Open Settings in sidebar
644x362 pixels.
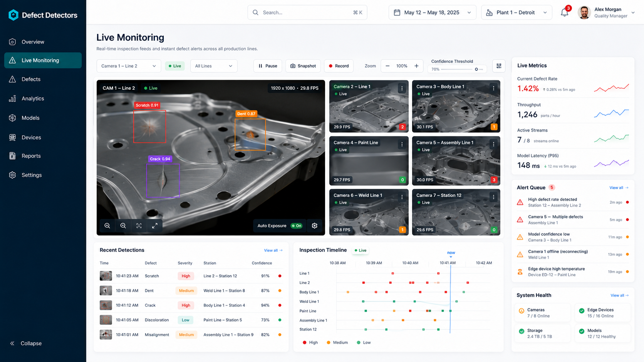[x=43, y=175]
